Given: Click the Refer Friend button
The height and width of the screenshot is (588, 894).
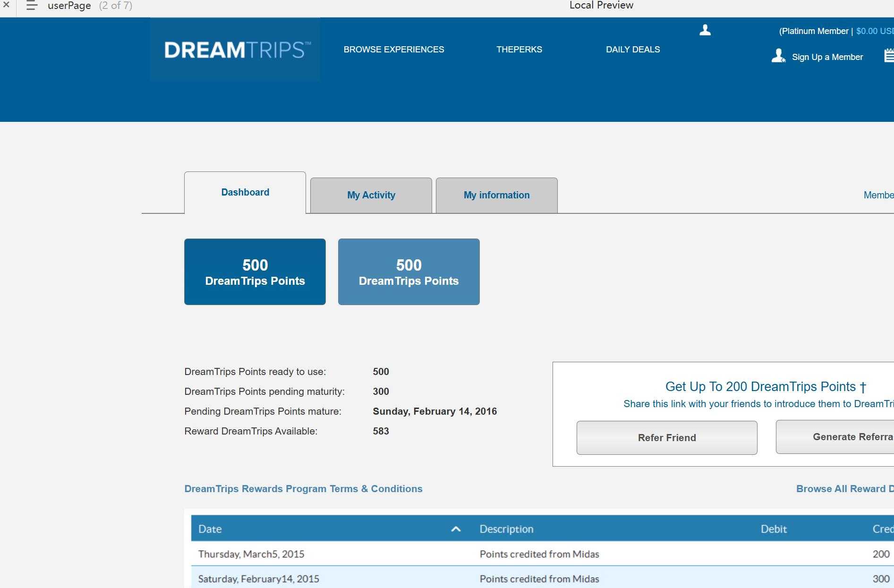Looking at the screenshot, I should pos(667,438).
